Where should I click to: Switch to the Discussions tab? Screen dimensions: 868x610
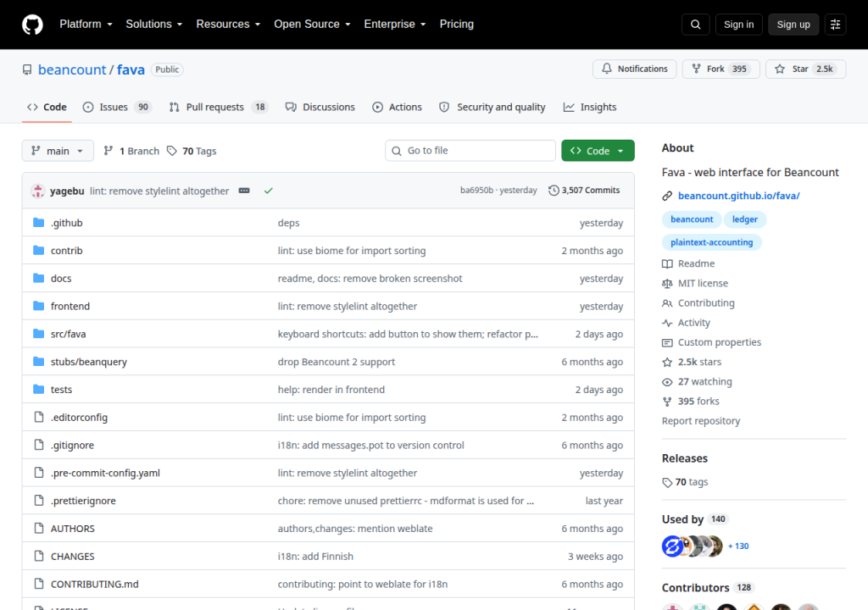[320, 107]
